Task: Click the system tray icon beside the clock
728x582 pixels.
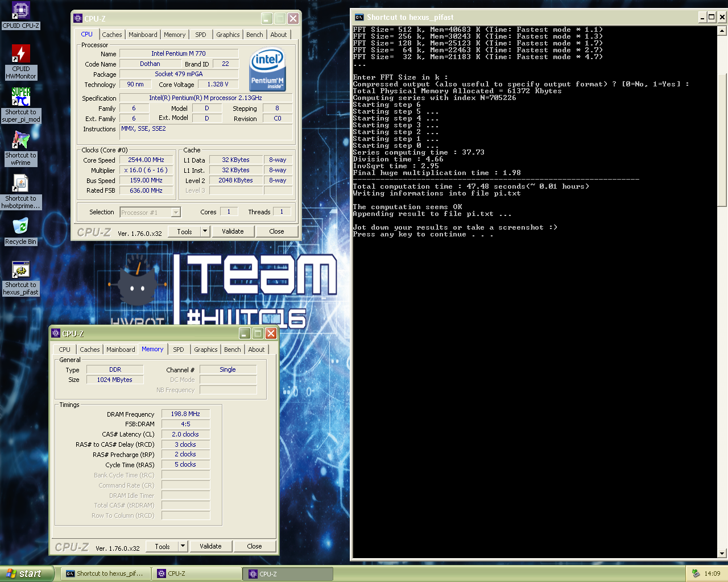Action: click(696, 573)
